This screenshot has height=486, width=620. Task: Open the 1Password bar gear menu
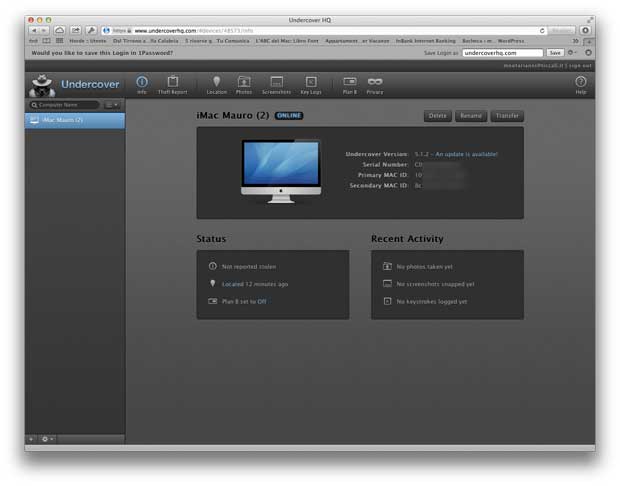coord(572,53)
